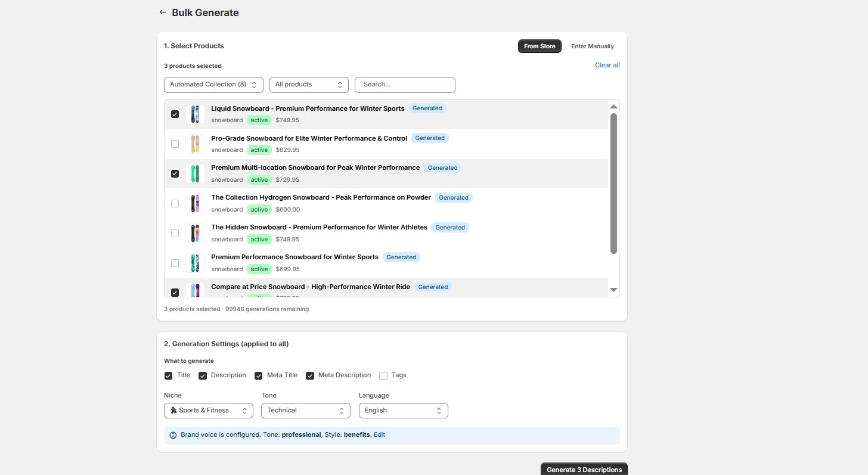Click the scroll up arrow of product list
This screenshot has width=868, height=475.
coord(613,107)
